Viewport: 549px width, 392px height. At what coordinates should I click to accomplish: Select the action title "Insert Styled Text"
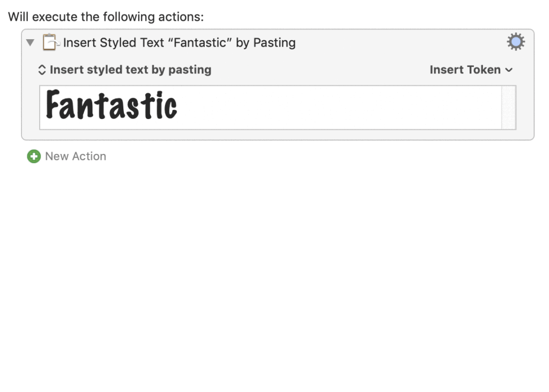(x=113, y=43)
